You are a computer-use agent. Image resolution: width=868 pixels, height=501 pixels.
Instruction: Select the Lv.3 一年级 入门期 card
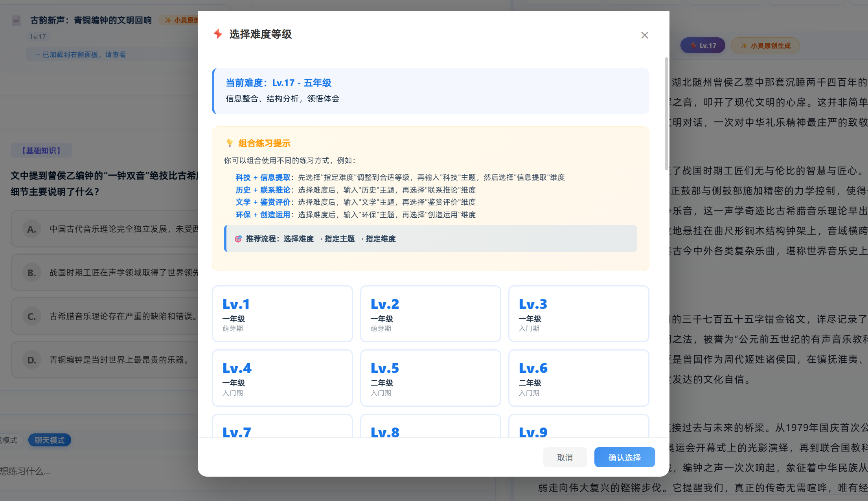point(579,314)
